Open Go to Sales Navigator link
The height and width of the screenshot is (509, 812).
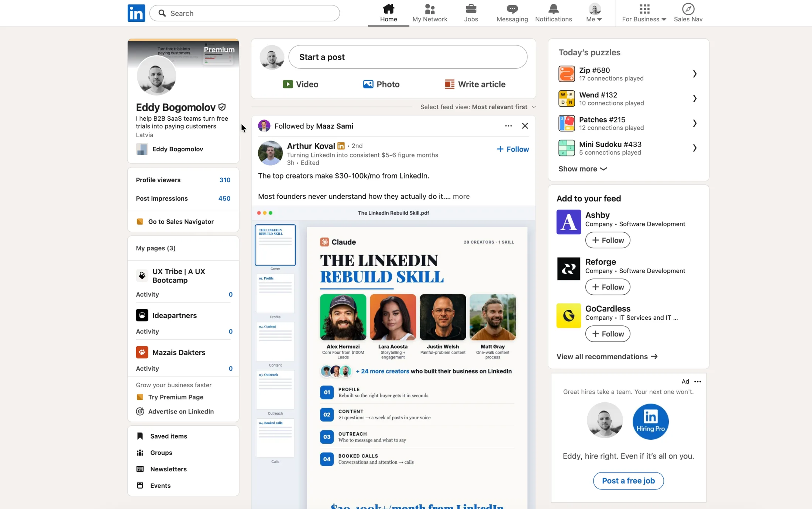(181, 222)
